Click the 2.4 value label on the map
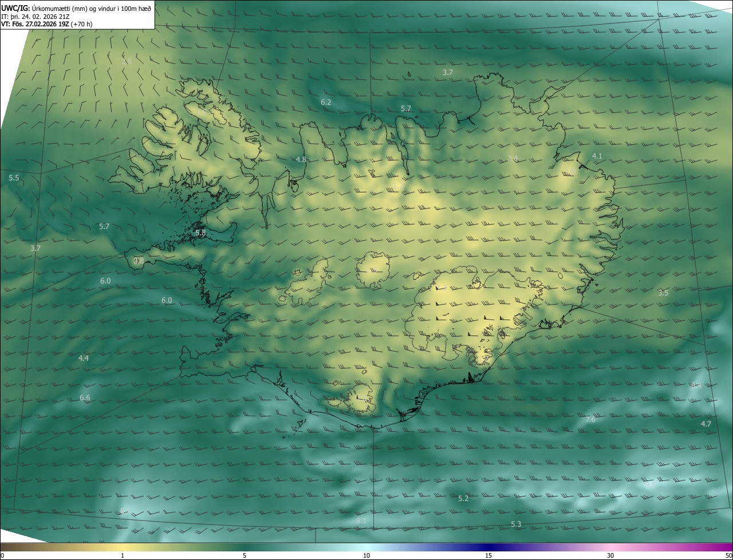Screen dimensions: 733x560 pos(513,158)
